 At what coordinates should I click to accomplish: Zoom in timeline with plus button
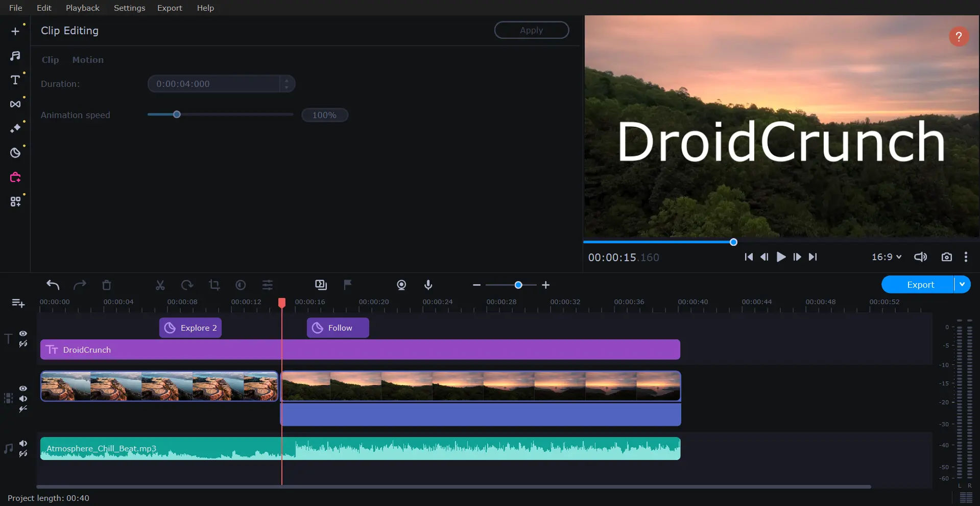pos(546,285)
